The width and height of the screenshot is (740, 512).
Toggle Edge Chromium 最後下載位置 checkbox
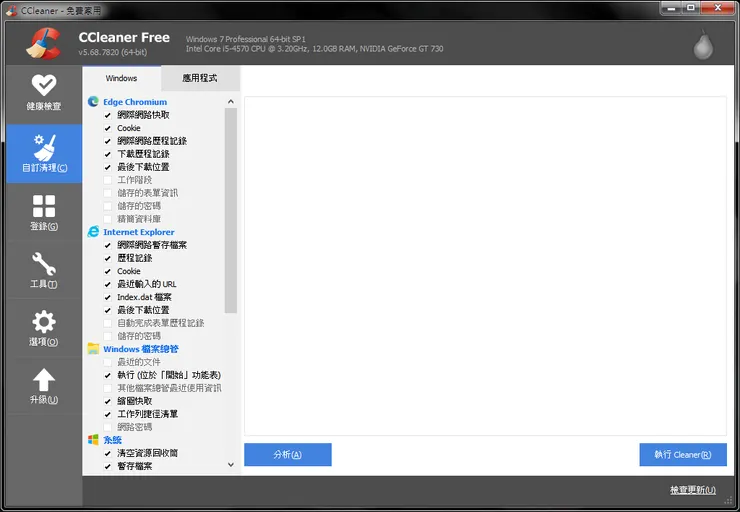[108, 167]
